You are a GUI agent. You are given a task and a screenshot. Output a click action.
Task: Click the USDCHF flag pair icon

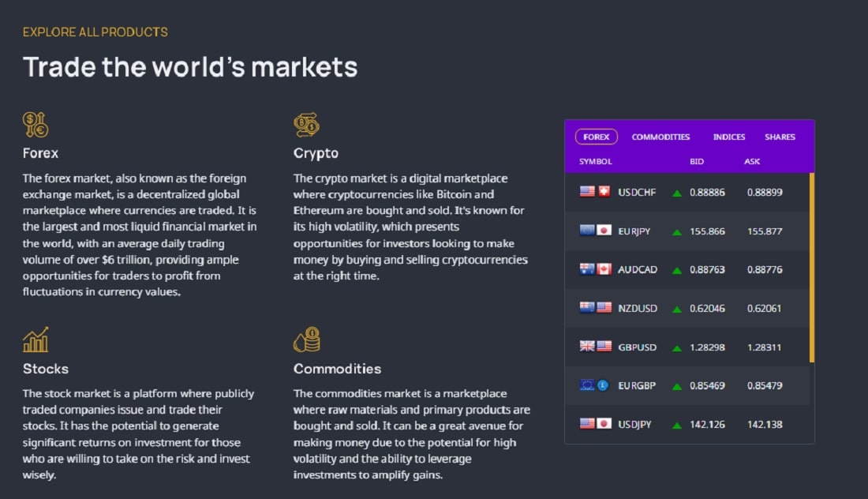click(x=595, y=192)
